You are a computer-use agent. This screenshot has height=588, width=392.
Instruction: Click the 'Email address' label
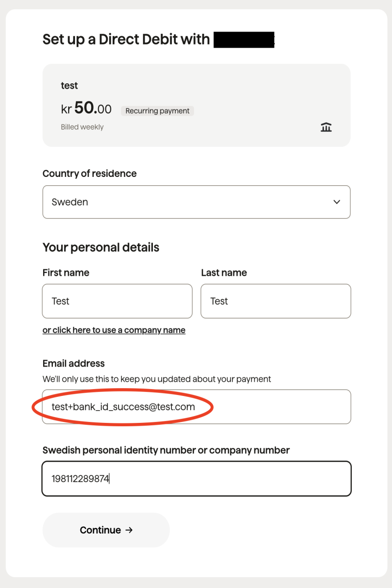[73, 364]
